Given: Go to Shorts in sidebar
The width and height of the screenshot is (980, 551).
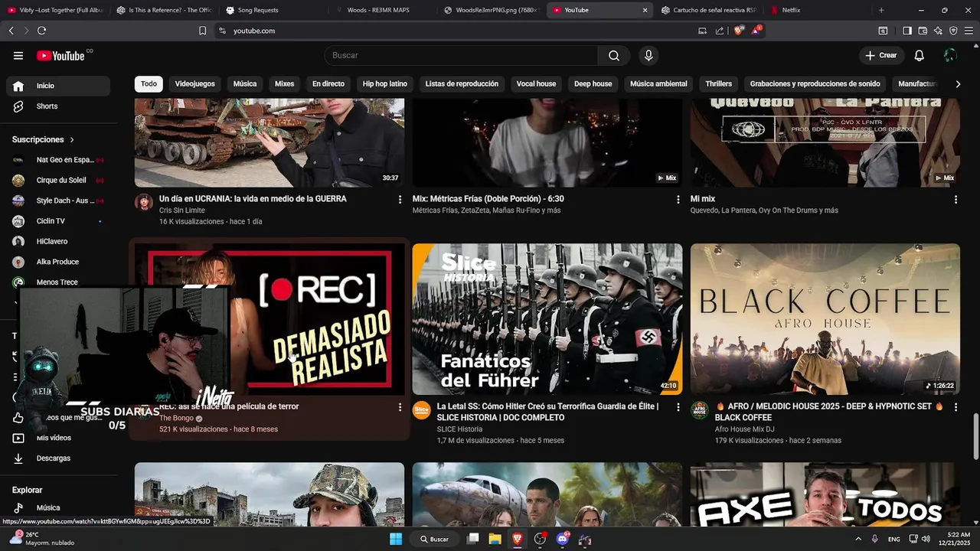Looking at the screenshot, I should pyautogui.click(x=58, y=106).
